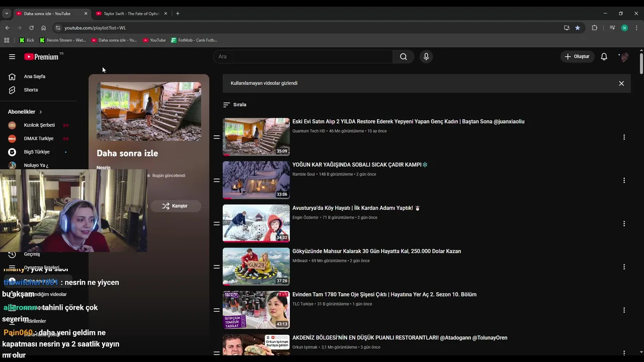This screenshot has height=362, width=644.
Task: Open the Nesrin Stream bookmark
Action: 62,40
